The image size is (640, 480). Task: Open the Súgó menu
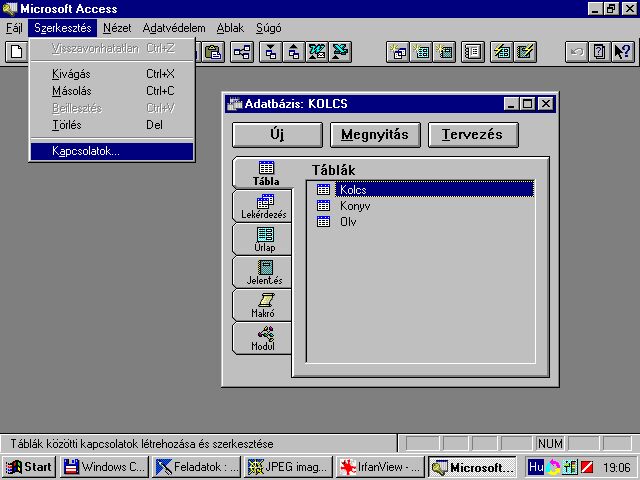coord(269,28)
